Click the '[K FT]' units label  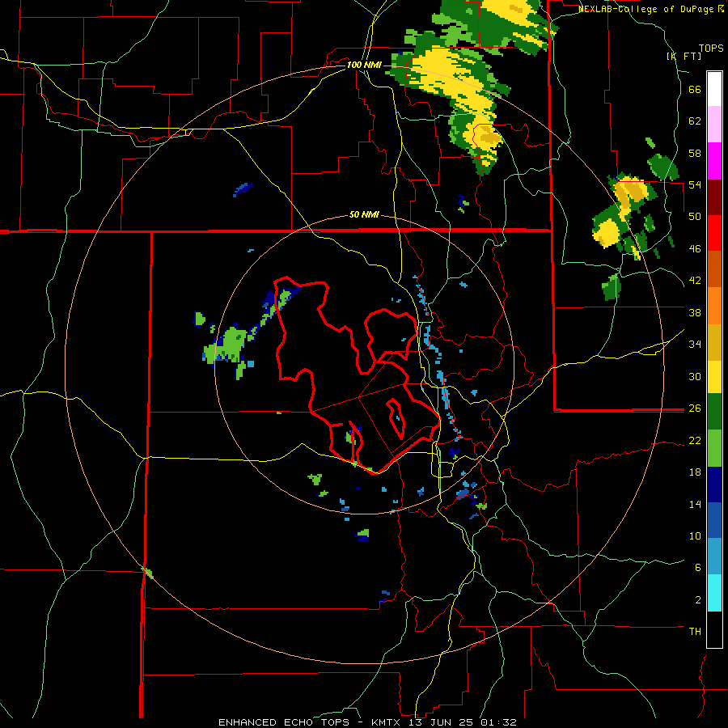point(684,56)
